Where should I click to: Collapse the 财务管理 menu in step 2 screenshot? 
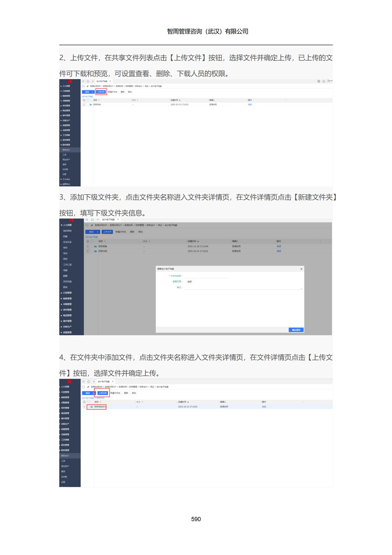click(65, 145)
